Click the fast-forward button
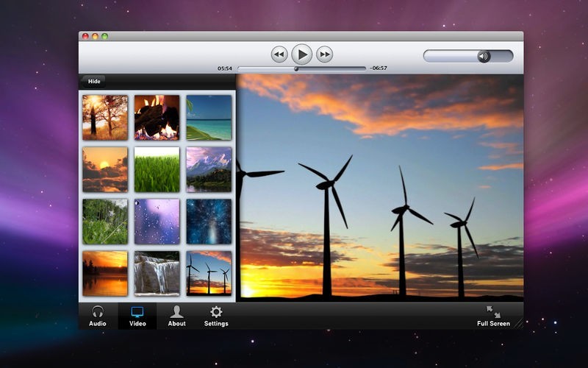Viewport: 588px width, 368px height. tap(324, 54)
